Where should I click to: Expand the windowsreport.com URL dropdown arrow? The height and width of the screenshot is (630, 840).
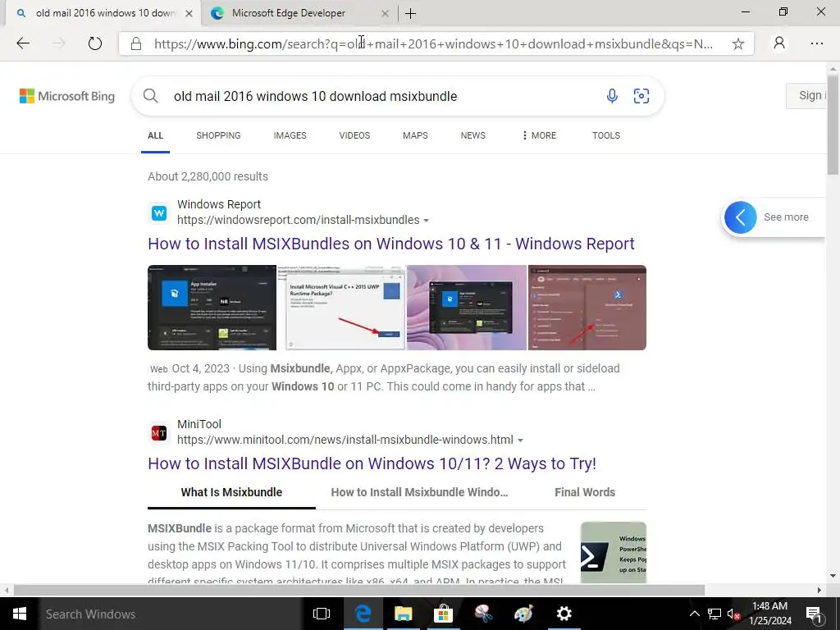[427, 221]
